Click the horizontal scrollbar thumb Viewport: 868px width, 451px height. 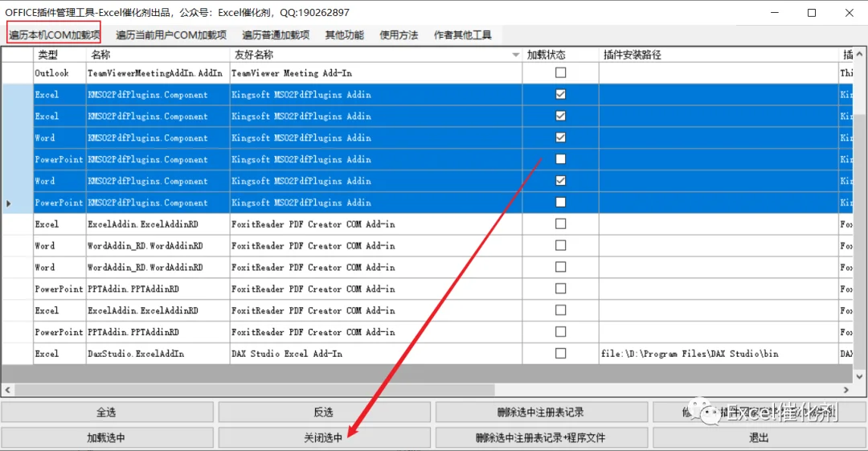255,390
